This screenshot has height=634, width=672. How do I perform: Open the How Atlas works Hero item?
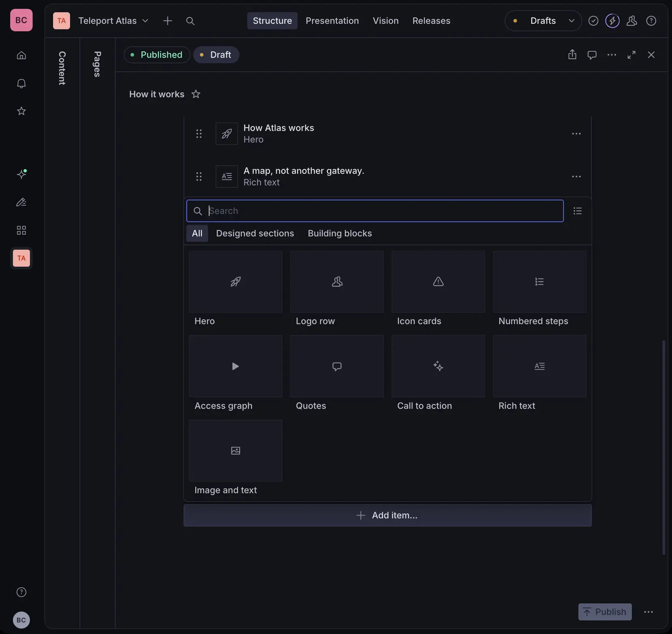coord(387,134)
